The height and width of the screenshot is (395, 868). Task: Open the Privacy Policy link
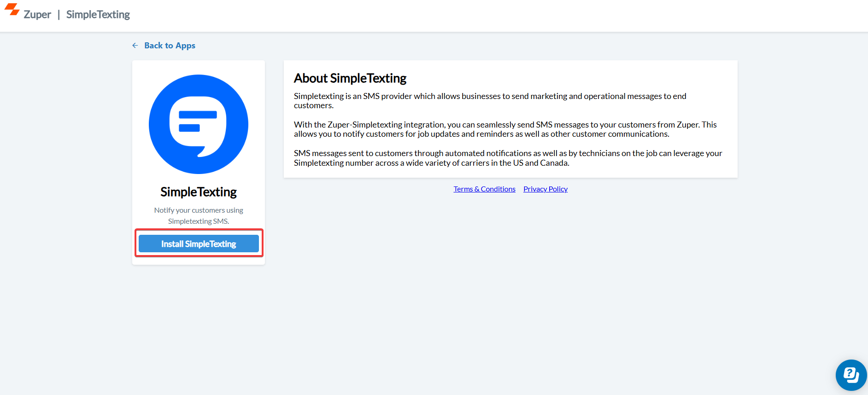[x=545, y=189]
